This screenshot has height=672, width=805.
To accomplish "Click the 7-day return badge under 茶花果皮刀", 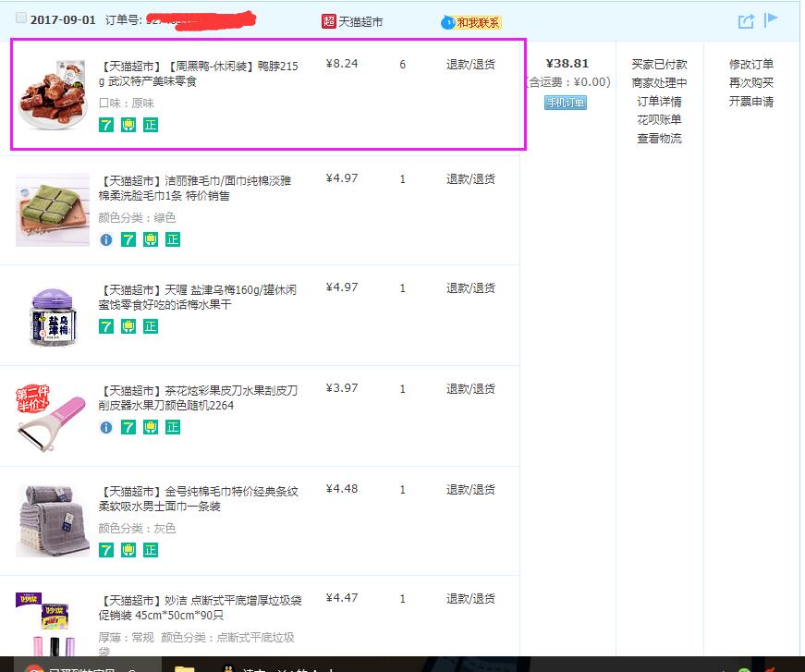I will (x=128, y=427).
